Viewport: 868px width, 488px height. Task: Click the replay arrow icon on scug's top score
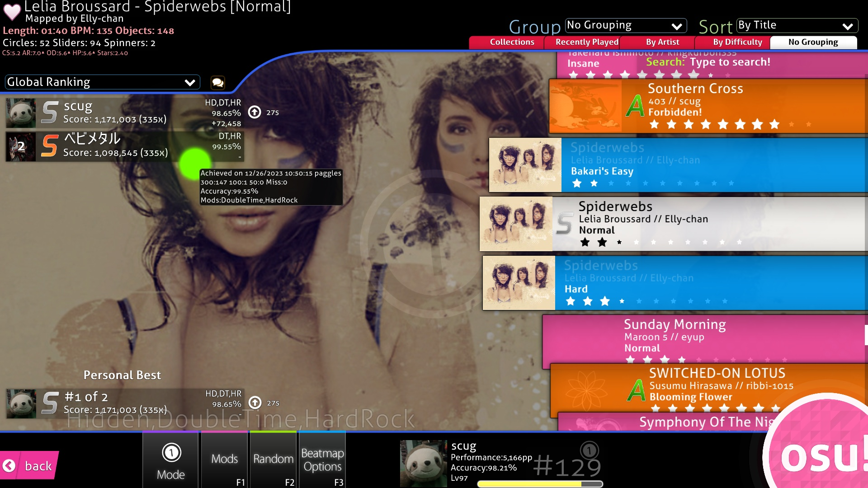point(255,112)
